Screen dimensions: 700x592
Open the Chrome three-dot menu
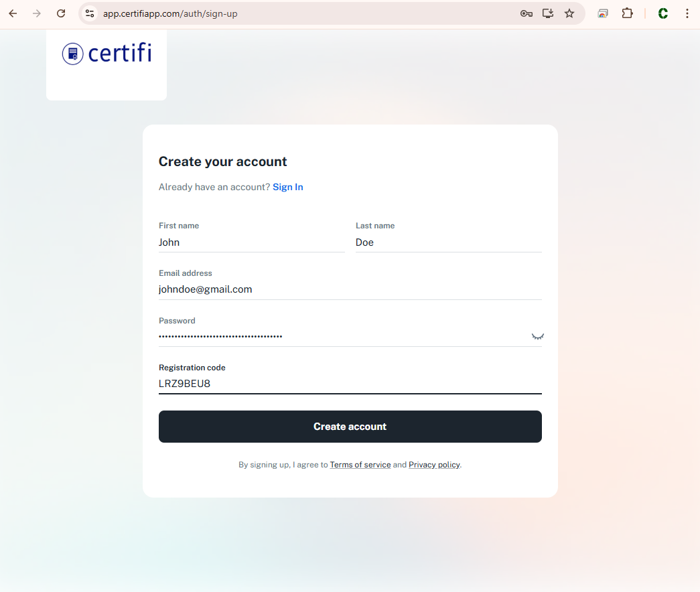point(687,13)
